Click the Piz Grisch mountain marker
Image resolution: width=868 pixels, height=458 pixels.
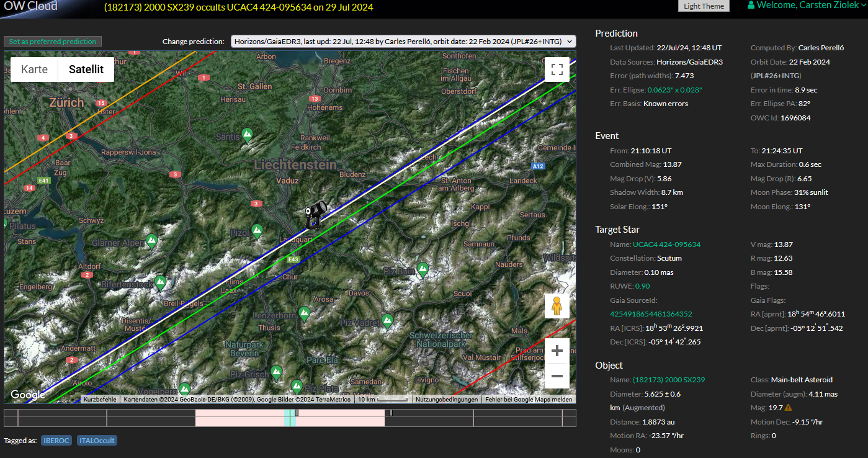[277, 372]
